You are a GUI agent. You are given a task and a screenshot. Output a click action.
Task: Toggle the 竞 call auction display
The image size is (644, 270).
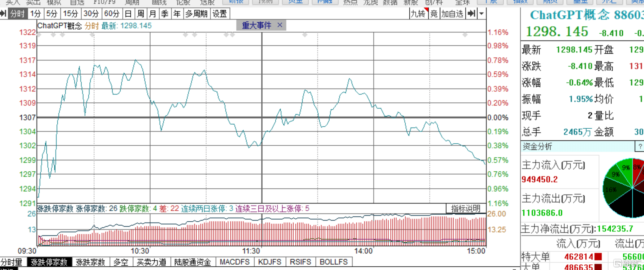click(434, 14)
